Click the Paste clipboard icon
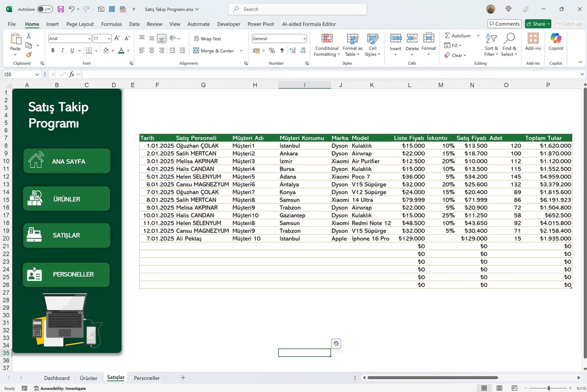Viewport: 587px width, 392px height. click(15, 39)
